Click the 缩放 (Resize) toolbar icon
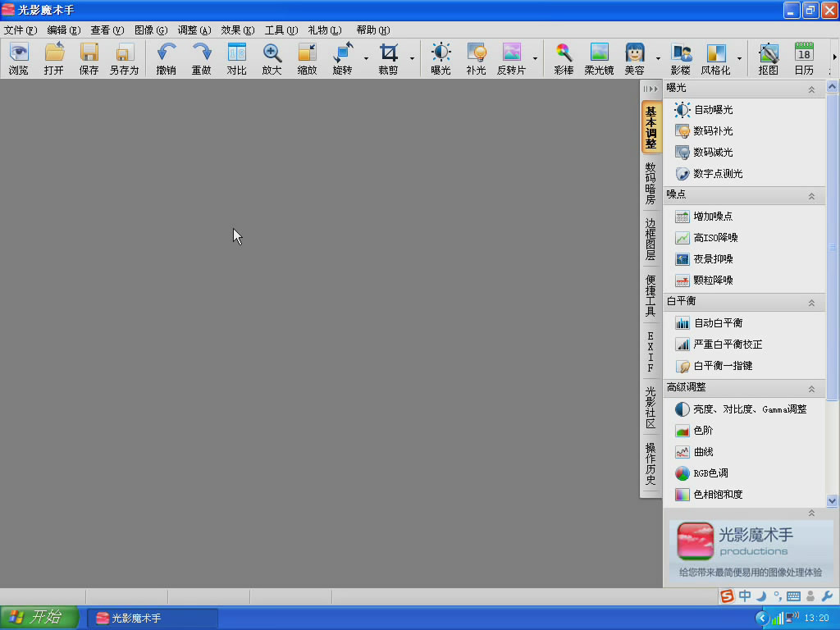840x630 pixels. pos(308,58)
